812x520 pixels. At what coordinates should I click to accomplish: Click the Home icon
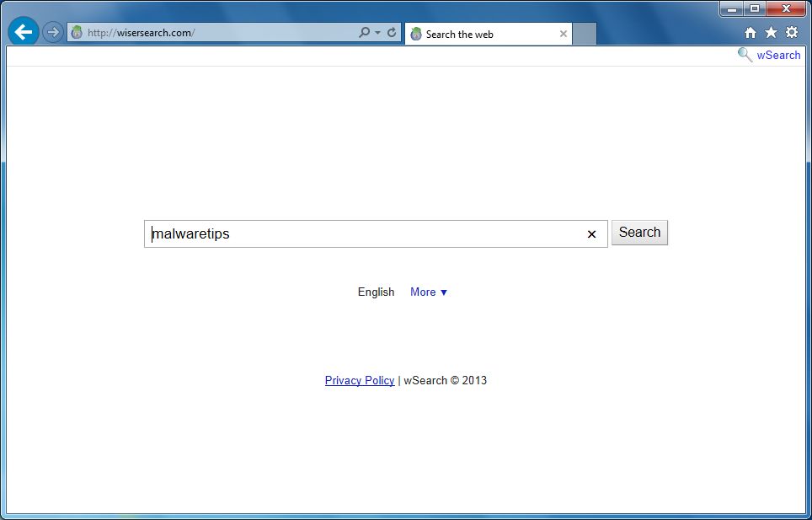point(750,31)
